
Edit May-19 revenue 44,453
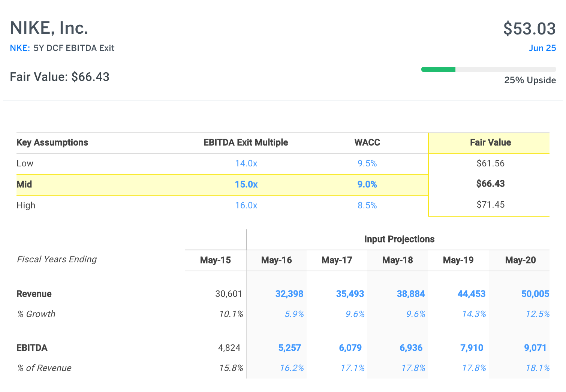point(471,294)
